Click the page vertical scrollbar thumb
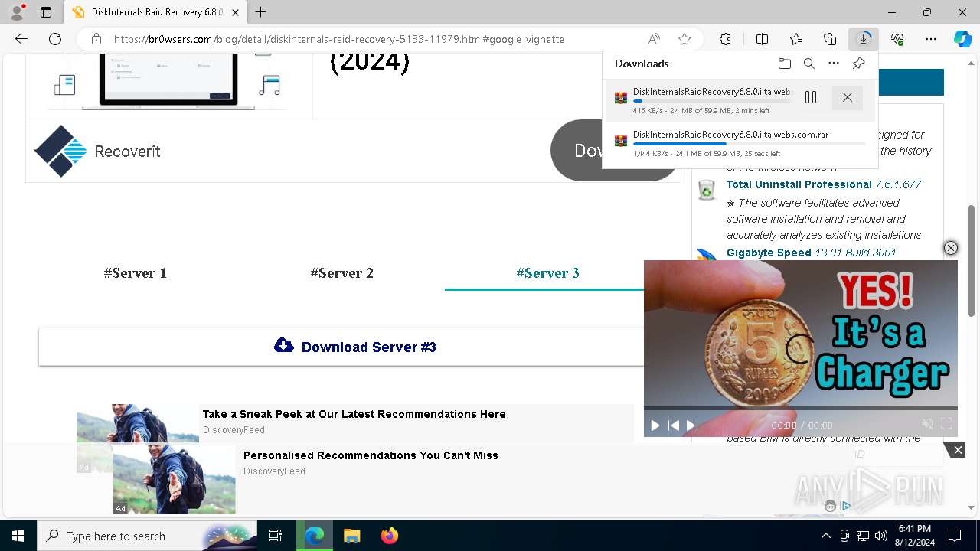 (972, 260)
